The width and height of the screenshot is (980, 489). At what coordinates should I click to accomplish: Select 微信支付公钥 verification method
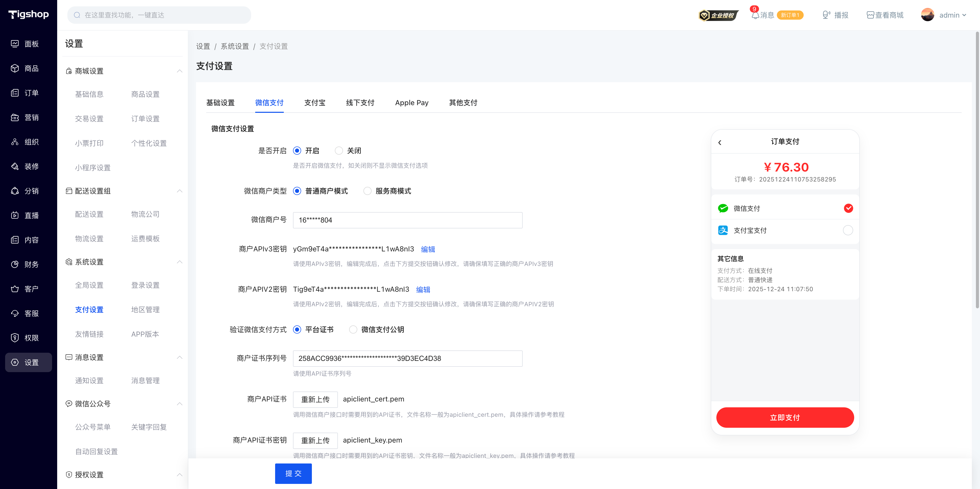click(353, 329)
